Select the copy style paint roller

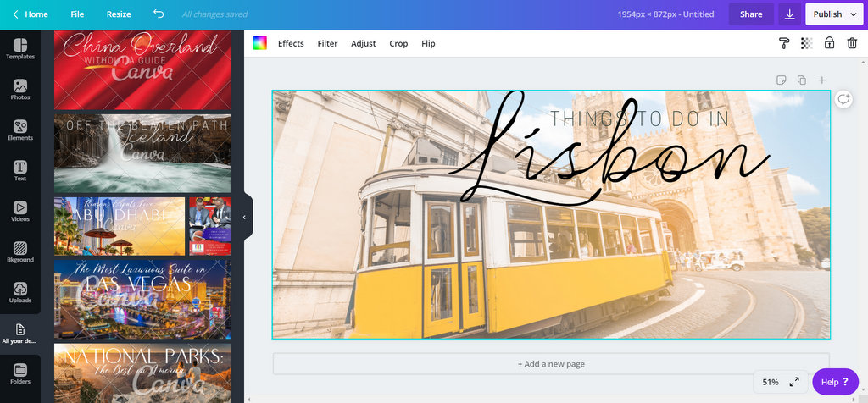point(784,43)
